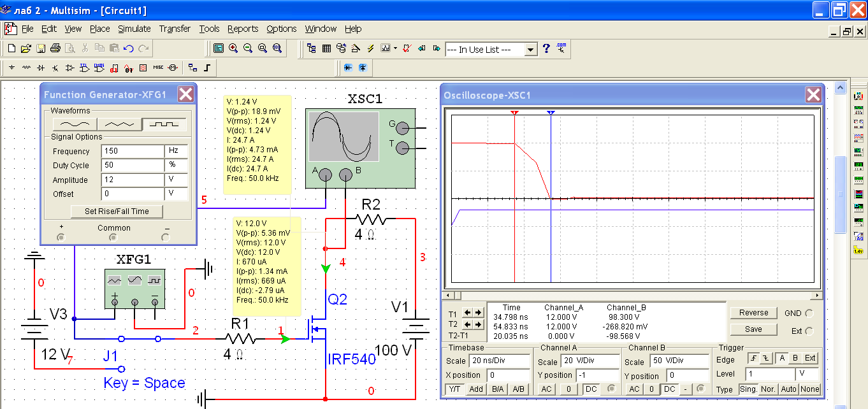Undo the last action
This screenshot has height=409, width=868.
(129, 48)
